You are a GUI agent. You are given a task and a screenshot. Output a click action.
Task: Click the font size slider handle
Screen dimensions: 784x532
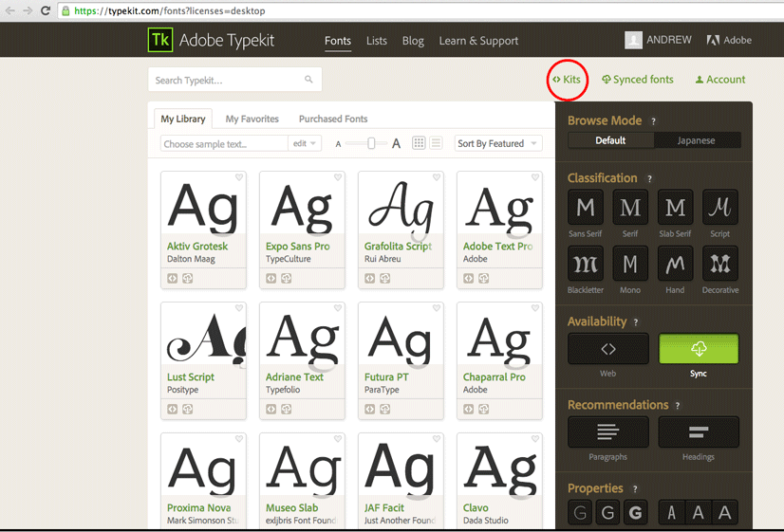point(372,143)
